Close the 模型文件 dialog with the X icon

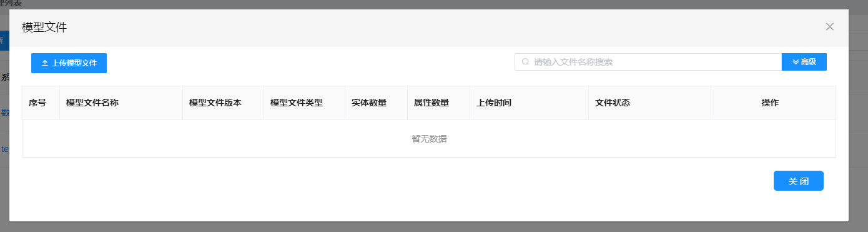coord(830,26)
